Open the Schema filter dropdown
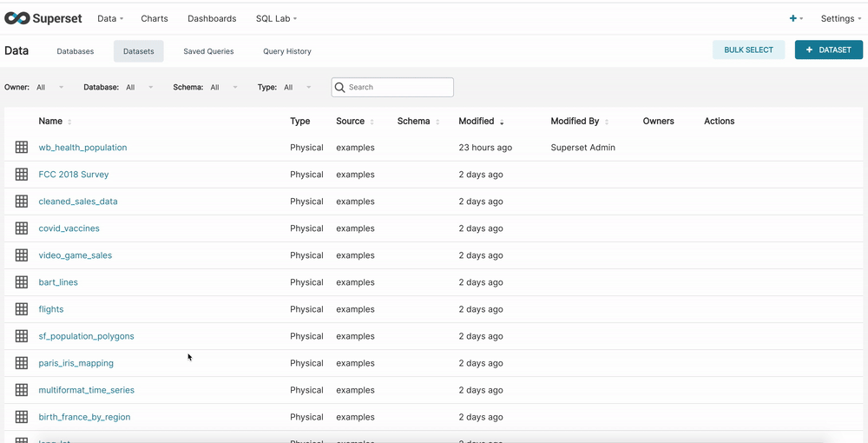 click(x=224, y=87)
